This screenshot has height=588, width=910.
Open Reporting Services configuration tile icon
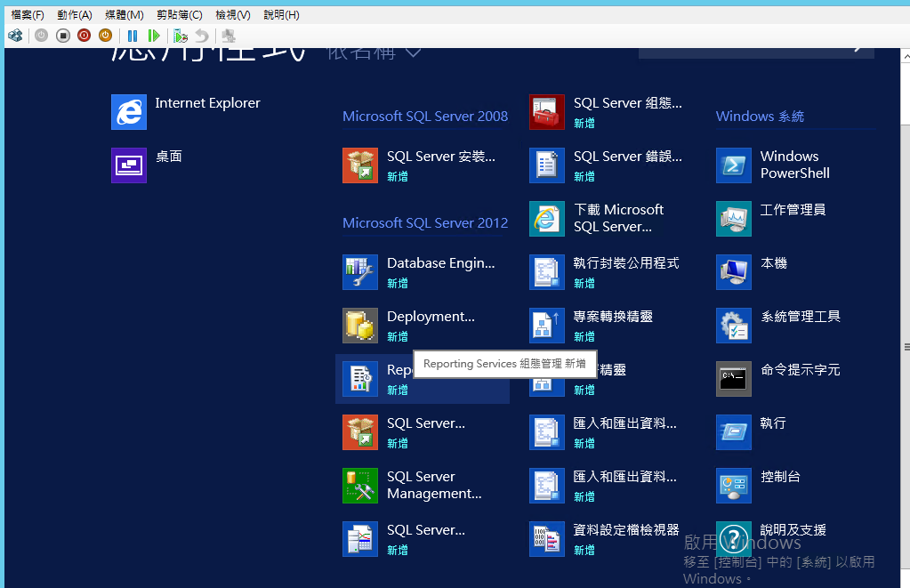tap(360, 379)
